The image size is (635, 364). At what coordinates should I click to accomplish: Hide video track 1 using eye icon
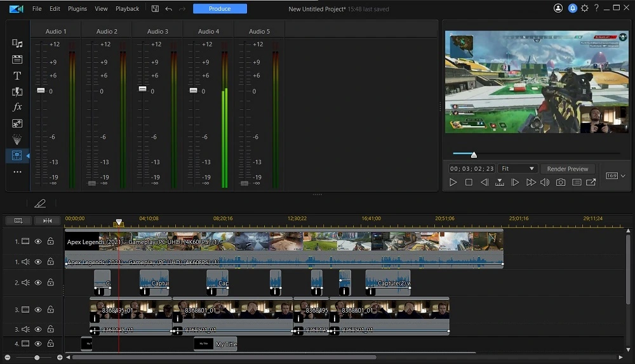pyautogui.click(x=38, y=242)
